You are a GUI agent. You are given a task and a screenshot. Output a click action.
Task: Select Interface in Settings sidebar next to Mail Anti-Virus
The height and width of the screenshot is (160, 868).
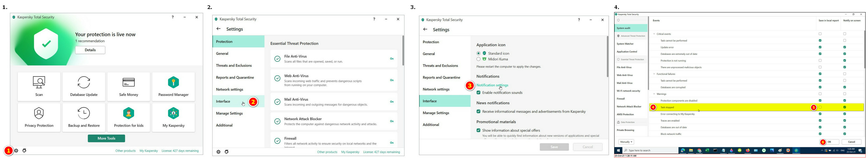(238, 101)
